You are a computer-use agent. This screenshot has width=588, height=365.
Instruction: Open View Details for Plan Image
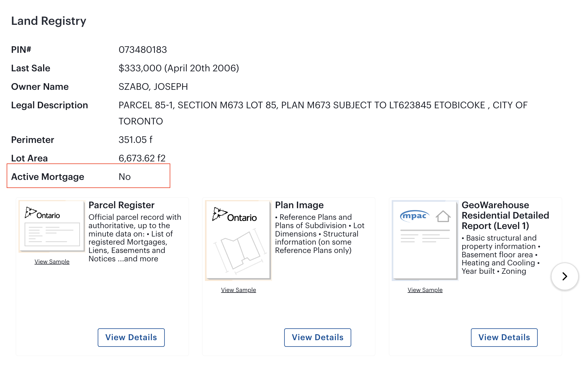317,337
